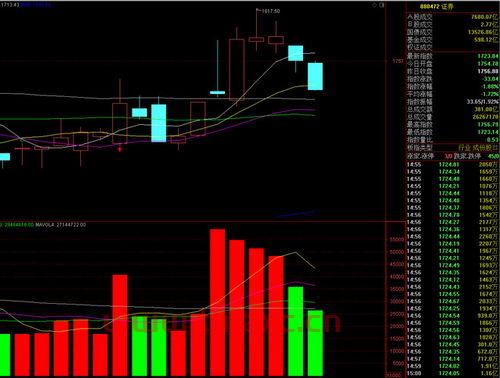
Task: Click the last green volume bar
Action: point(315,343)
